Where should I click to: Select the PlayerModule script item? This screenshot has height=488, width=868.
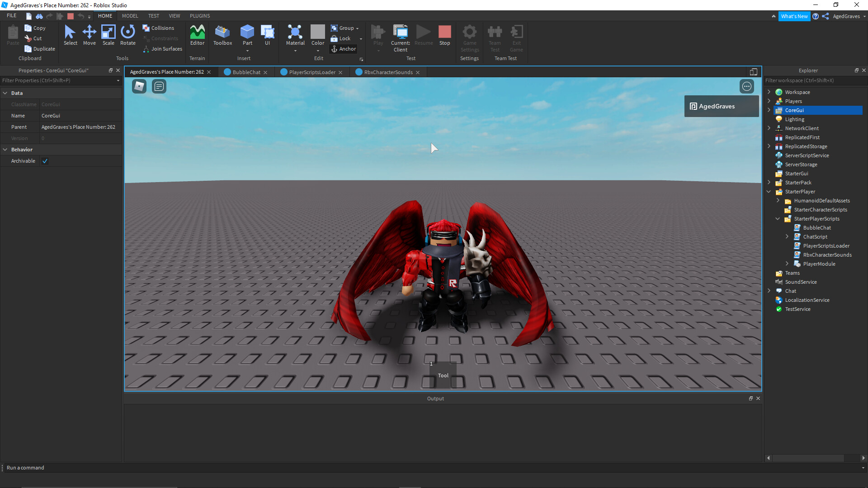[x=819, y=264]
